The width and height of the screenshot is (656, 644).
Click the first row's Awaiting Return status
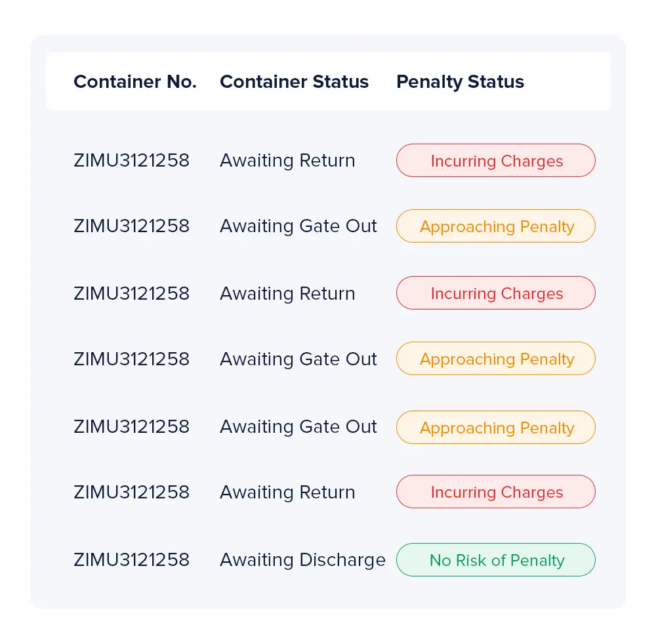(287, 161)
